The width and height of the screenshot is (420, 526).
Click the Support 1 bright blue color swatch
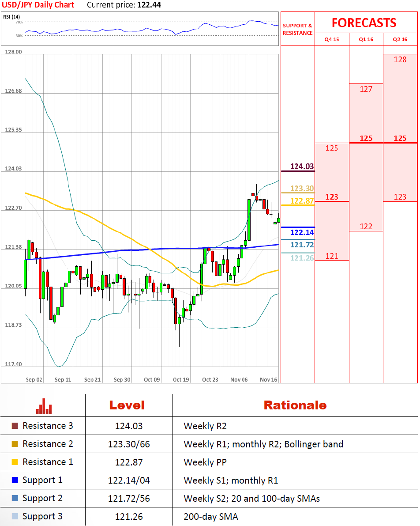point(15,480)
